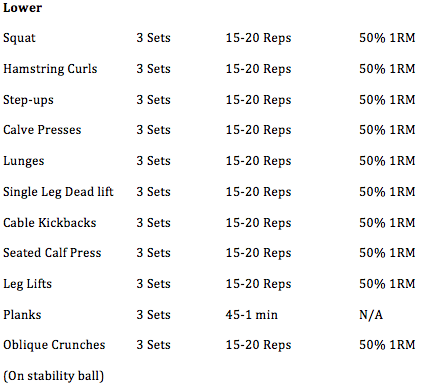Select the Lunges row label
Screen dimensions: 422x388
click(24, 161)
